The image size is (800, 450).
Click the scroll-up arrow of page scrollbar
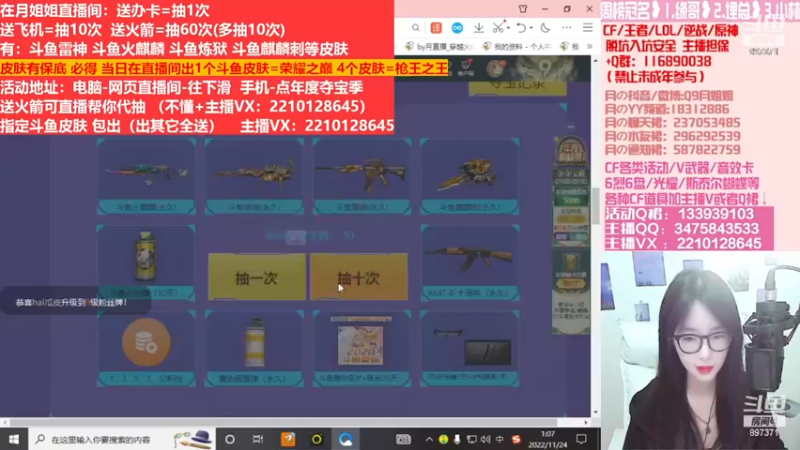click(595, 61)
